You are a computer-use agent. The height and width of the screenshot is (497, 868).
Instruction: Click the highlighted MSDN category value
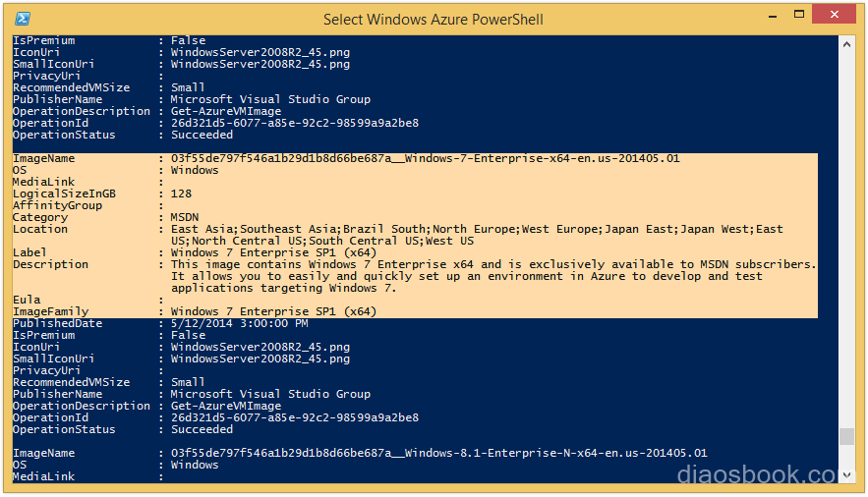click(185, 217)
